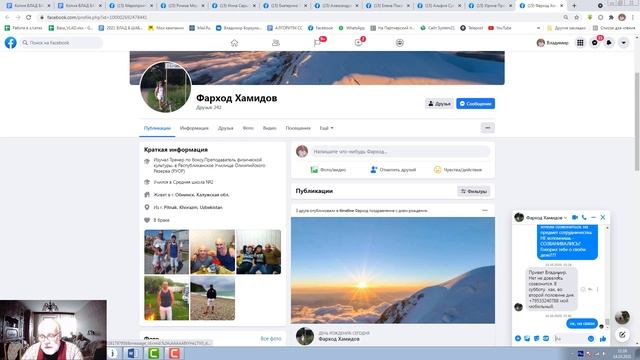Open Facebook home feed icon
The width and height of the screenshot is (640, 360).
[x=234, y=43]
